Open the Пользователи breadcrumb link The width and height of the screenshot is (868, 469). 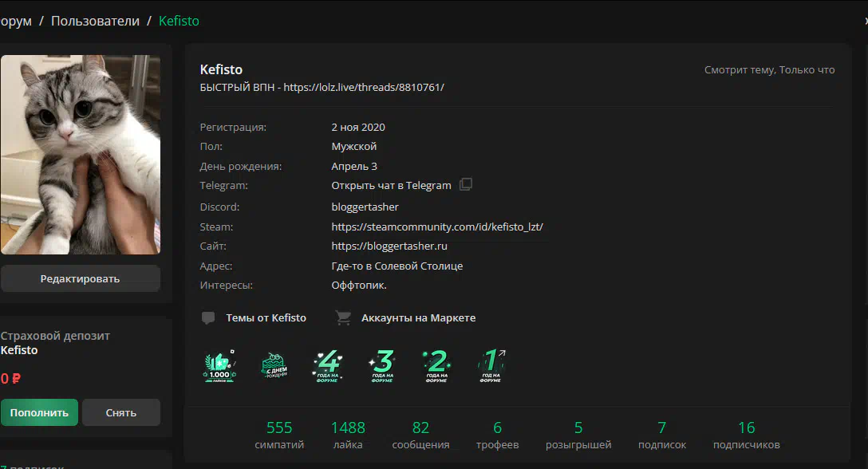coord(95,21)
